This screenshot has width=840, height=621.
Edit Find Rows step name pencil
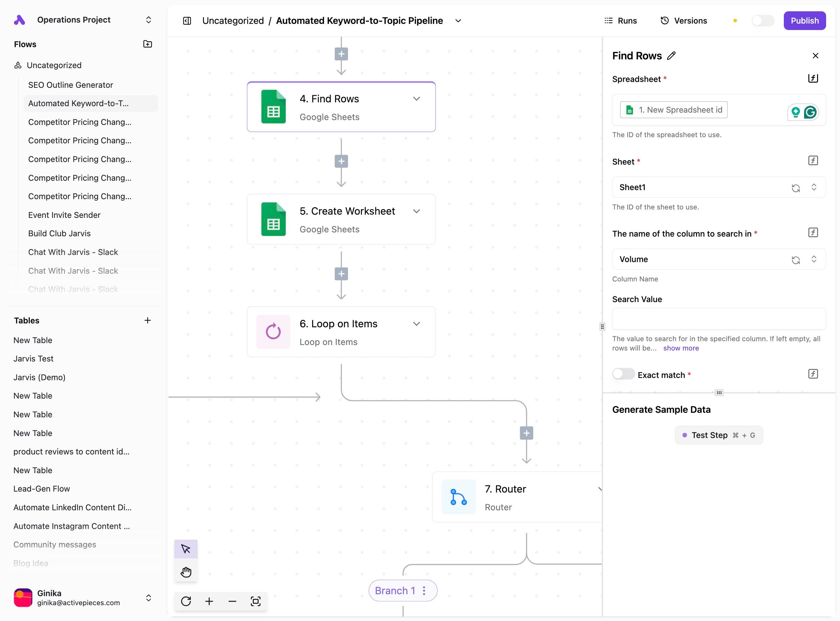click(x=671, y=56)
